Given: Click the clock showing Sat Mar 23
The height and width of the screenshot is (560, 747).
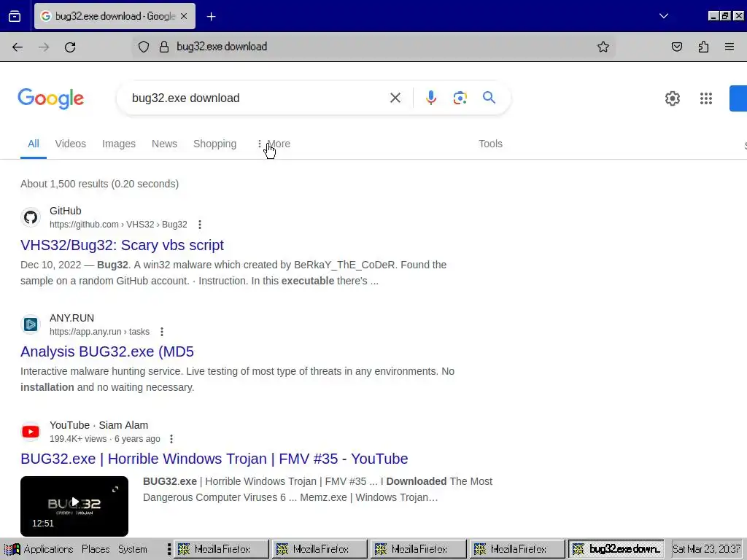Looking at the screenshot, I should [x=706, y=549].
